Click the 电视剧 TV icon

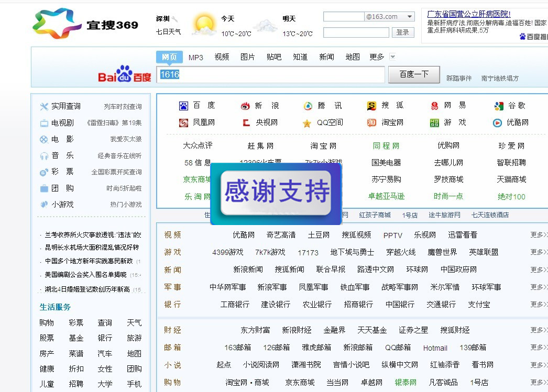44,123
